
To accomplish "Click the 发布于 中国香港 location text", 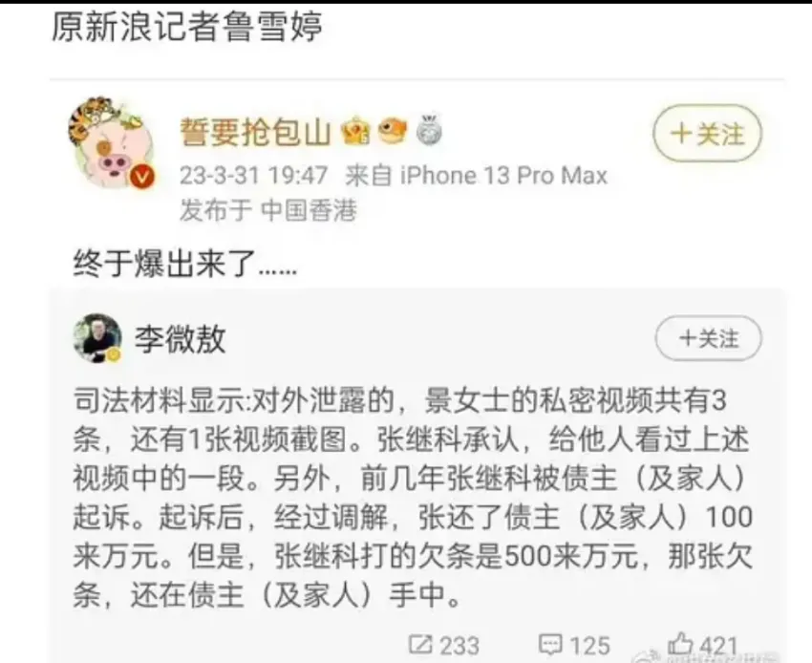I will pyautogui.click(x=268, y=210).
